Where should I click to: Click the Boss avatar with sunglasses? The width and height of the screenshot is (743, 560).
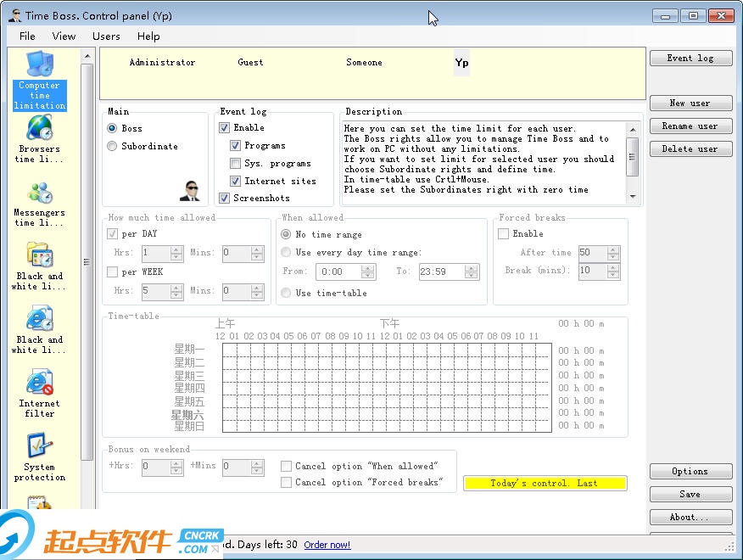point(190,191)
